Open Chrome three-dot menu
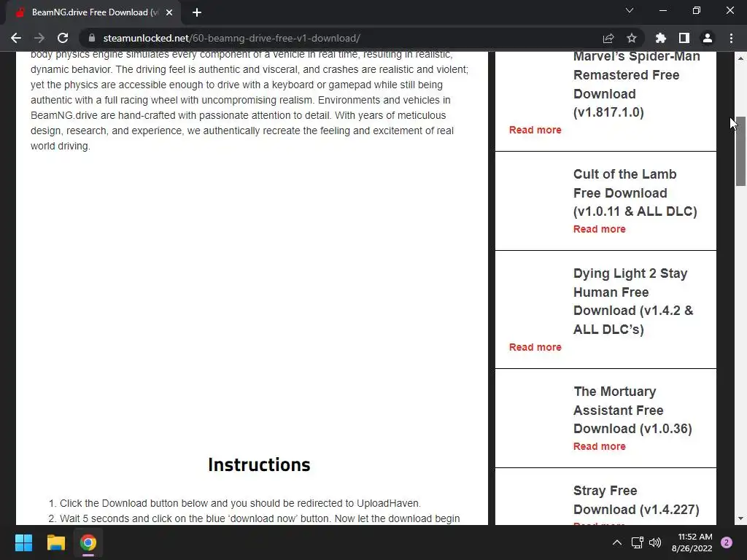 [731, 38]
